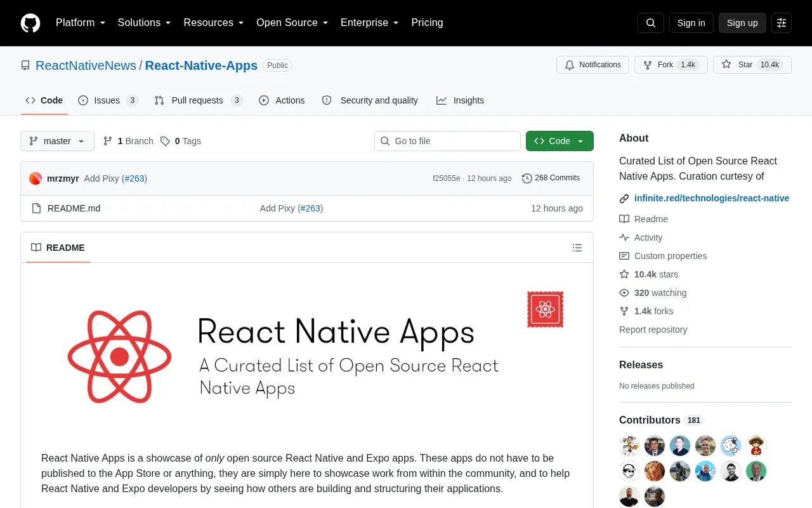Viewport: 812px width, 508px height.
Task: Switch to the Pull requests tab
Action: [199, 100]
